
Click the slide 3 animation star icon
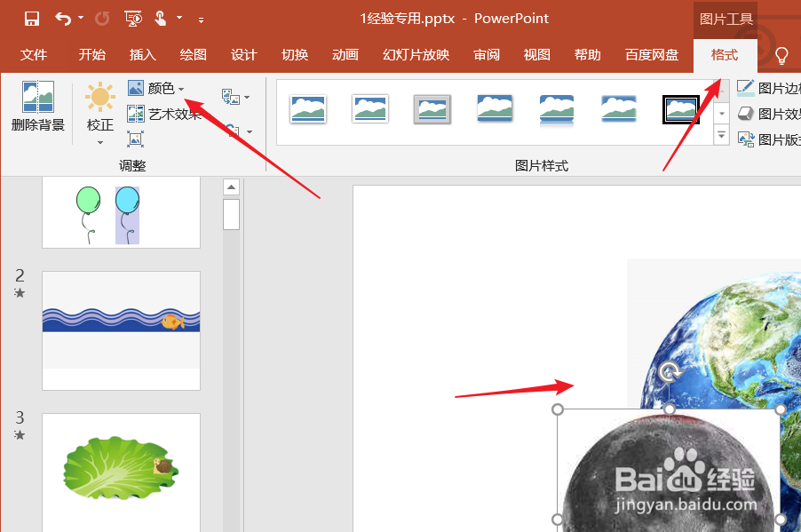20,435
